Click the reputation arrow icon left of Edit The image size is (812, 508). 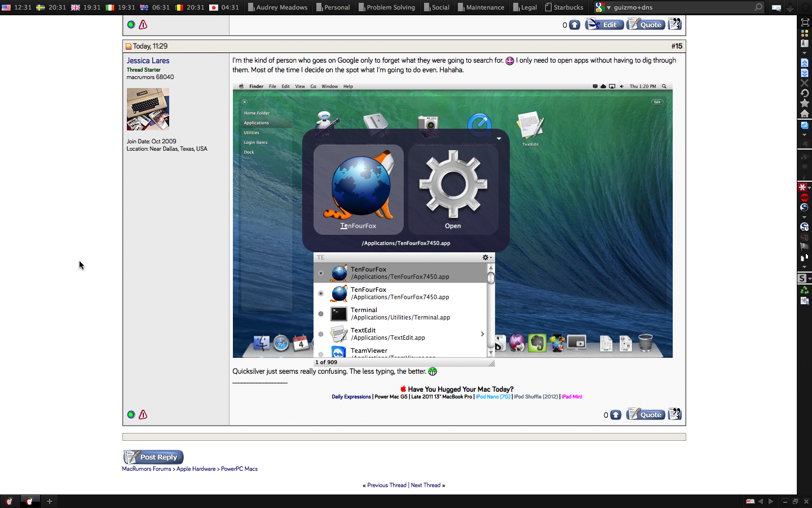574,25
